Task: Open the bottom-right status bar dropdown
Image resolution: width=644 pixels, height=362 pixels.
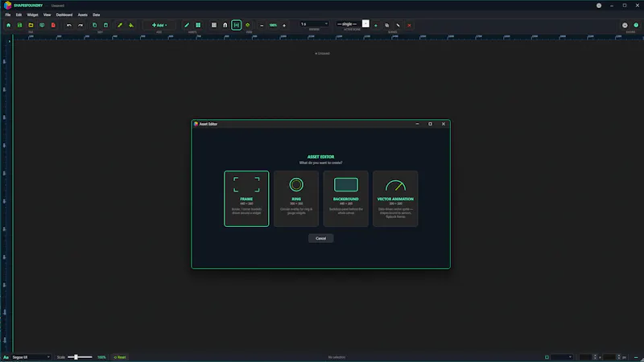Action: [561, 357]
